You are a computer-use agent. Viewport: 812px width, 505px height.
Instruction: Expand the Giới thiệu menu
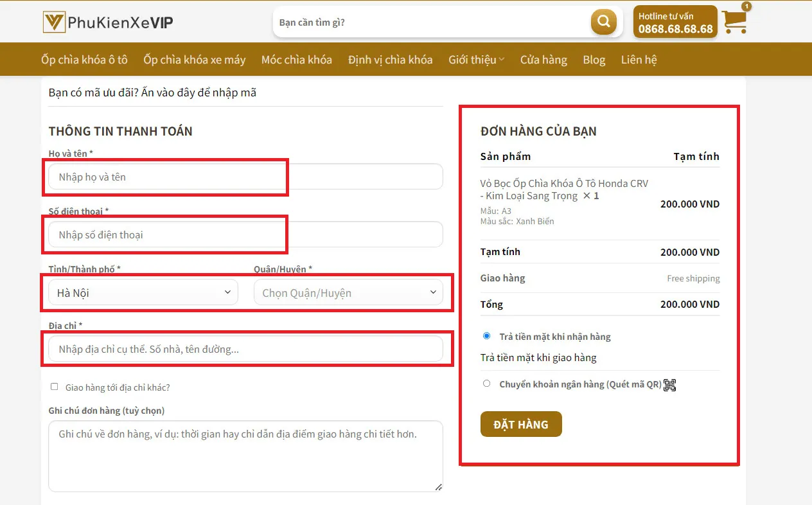476,60
